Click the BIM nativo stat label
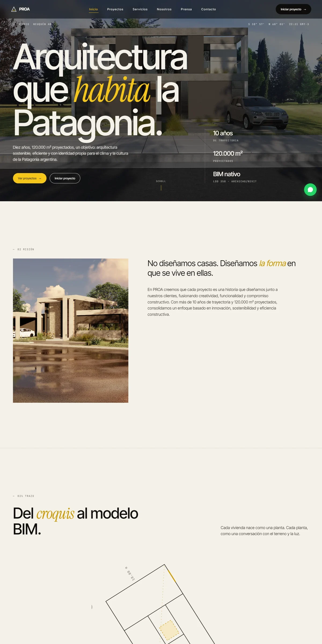This screenshot has height=644, width=322. [226, 174]
